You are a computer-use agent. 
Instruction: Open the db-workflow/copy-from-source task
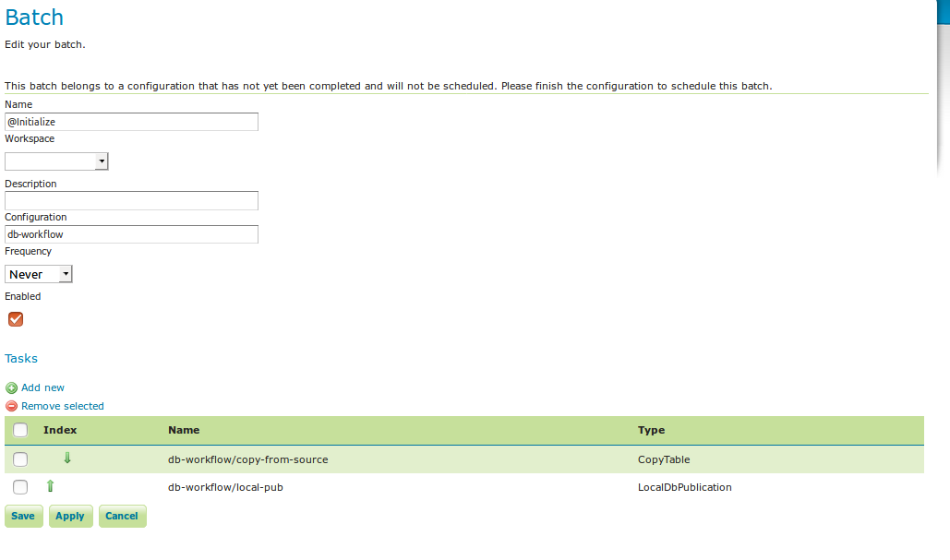[247, 459]
